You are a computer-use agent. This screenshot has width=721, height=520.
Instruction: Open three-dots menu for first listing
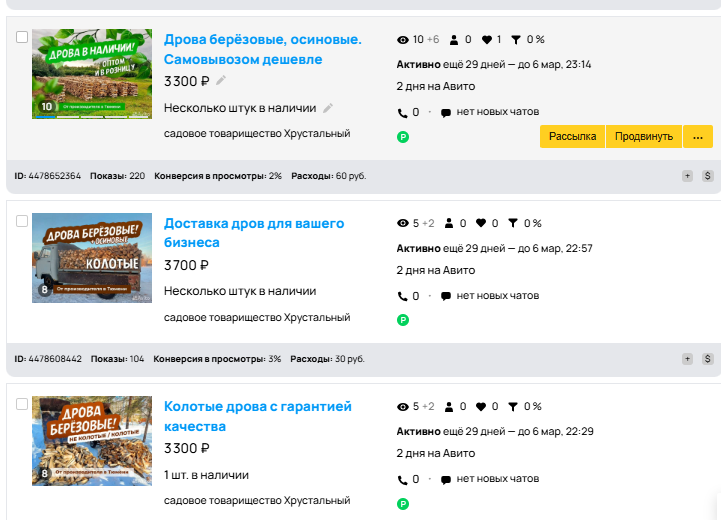click(x=698, y=137)
